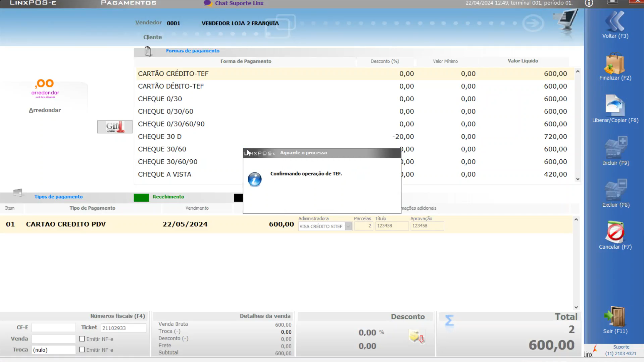The width and height of the screenshot is (644, 362).
Task: Click the CF-E input field
Action: pos(53,327)
